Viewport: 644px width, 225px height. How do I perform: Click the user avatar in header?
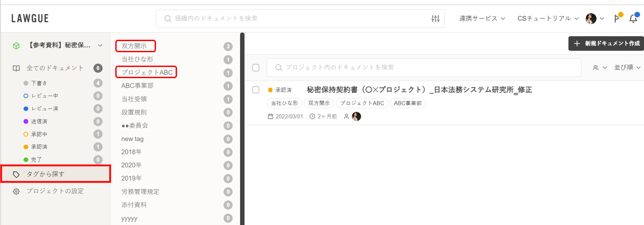tap(591, 19)
